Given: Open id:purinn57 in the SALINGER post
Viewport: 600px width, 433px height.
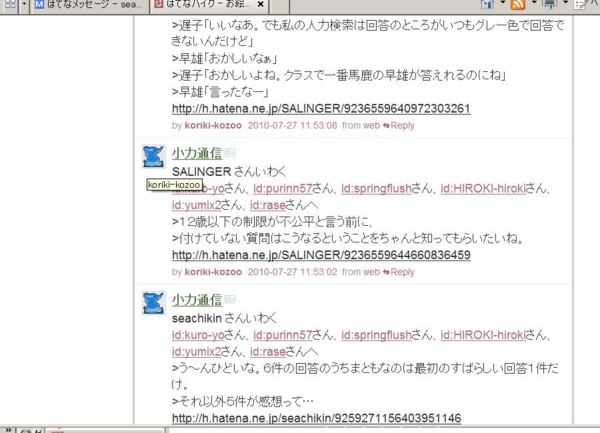Looking at the screenshot, I should (283, 189).
